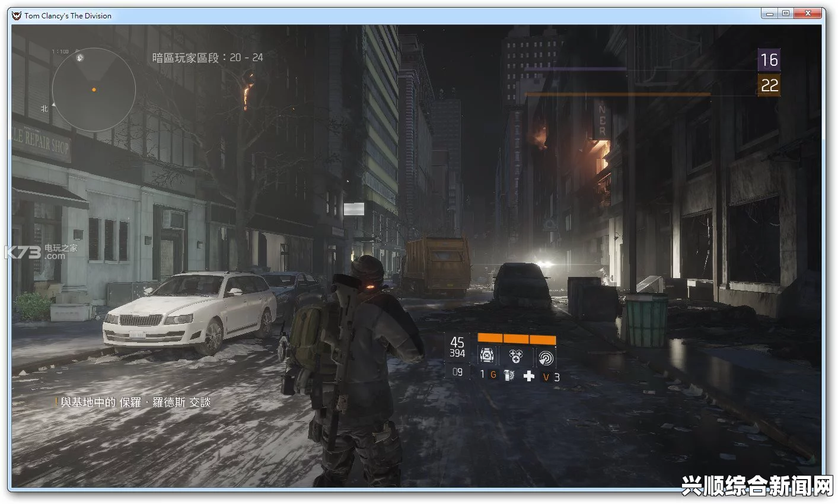Use the white cross medkit icon
This screenshot has height=504, width=838.
[529, 376]
